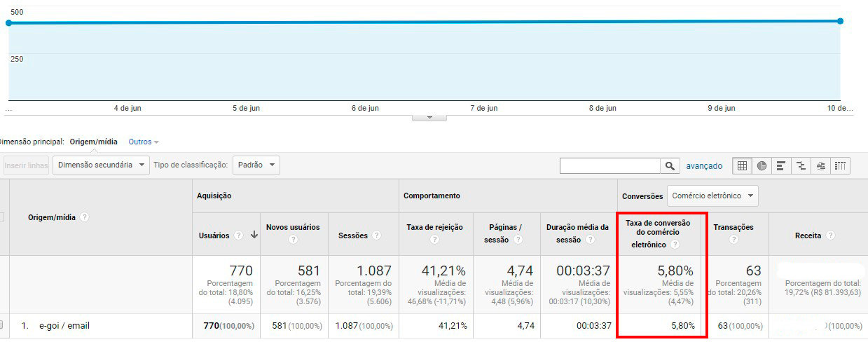Click the chart's right ending data point

pos(840,21)
